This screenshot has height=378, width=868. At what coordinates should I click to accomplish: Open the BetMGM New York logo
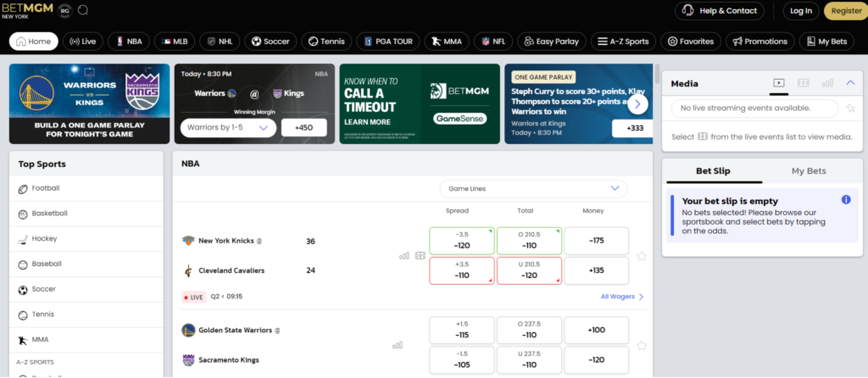[x=26, y=10]
